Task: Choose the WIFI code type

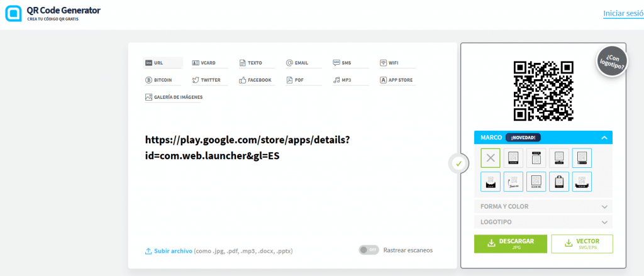Action: coord(397,63)
